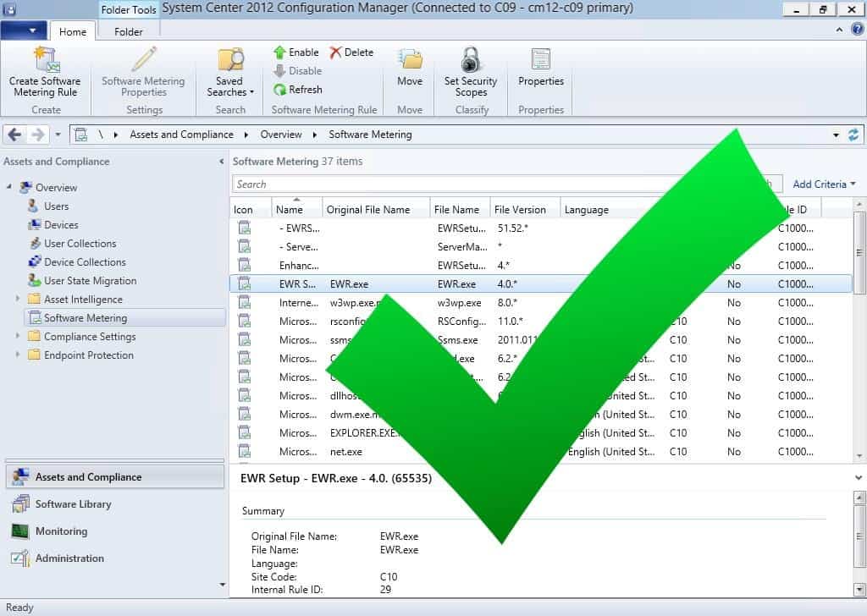Select the Enhanc... 4.* rule row
This screenshot has width=867, height=616.
(541, 265)
